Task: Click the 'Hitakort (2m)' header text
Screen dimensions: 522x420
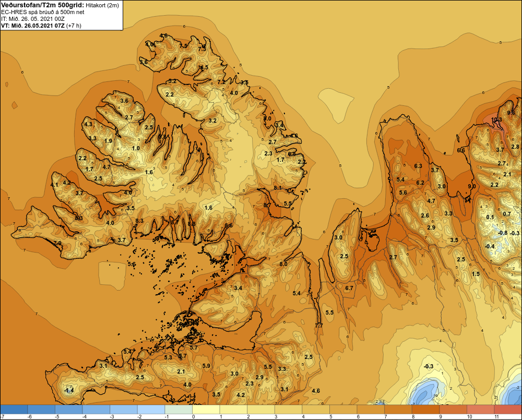Action: tap(102, 5)
